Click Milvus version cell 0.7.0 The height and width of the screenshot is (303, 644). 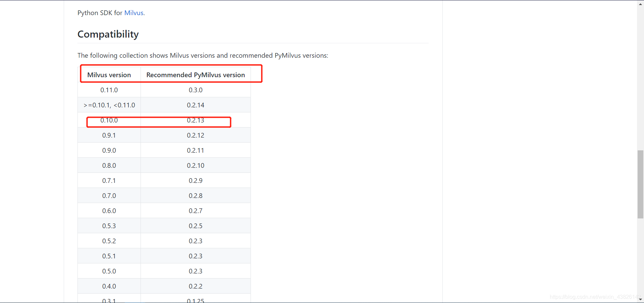click(109, 196)
